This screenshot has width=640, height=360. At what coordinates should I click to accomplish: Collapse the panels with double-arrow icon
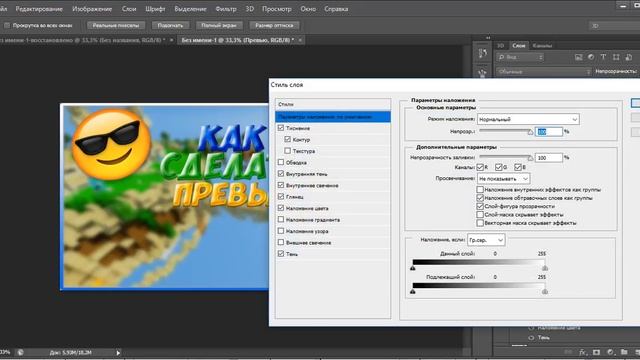tap(488, 38)
